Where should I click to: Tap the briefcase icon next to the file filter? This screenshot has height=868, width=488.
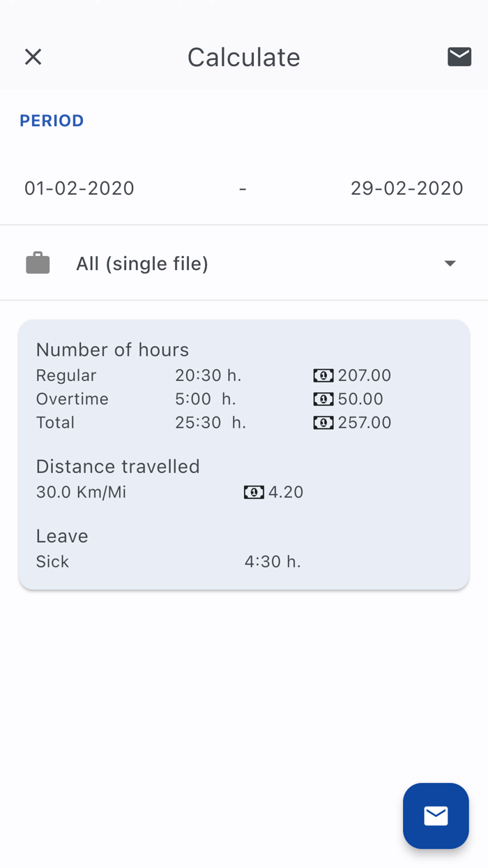coord(38,262)
